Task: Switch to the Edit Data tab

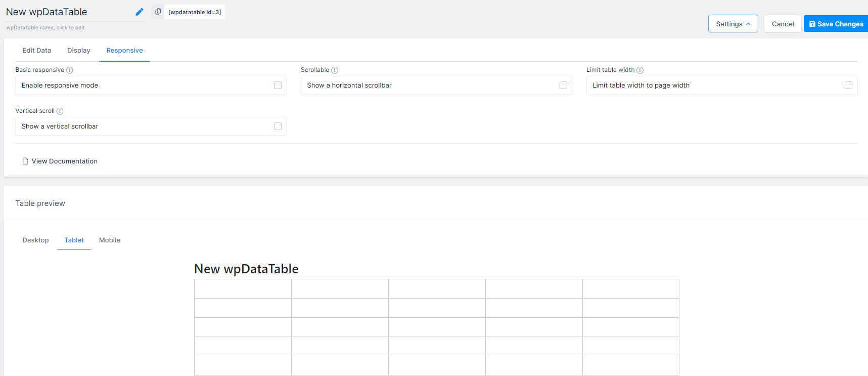Action: [x=37, y=50]
